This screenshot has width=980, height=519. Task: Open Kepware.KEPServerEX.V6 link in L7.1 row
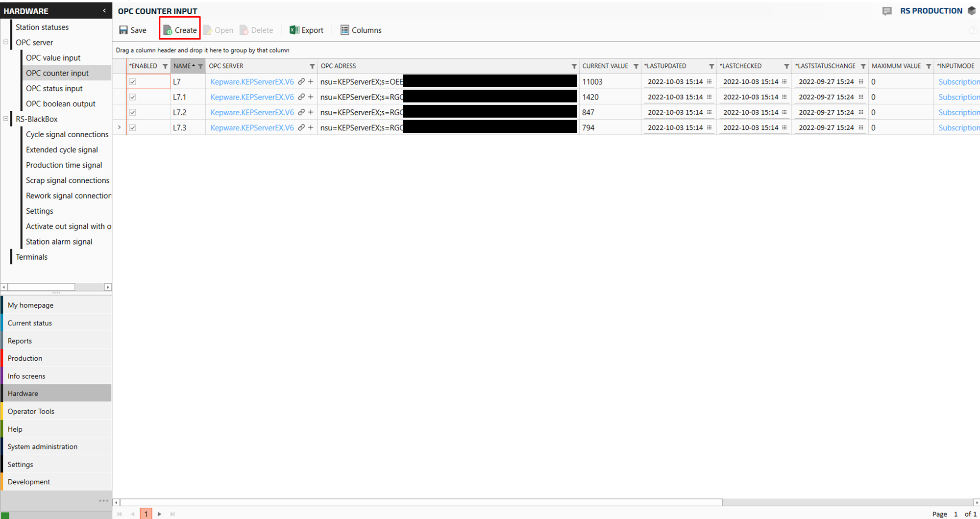[252, 97]
